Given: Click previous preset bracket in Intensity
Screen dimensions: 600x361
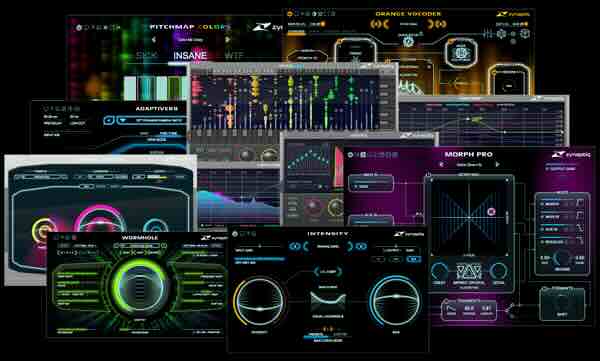Looking at the screenshot, I should [306, 246].
